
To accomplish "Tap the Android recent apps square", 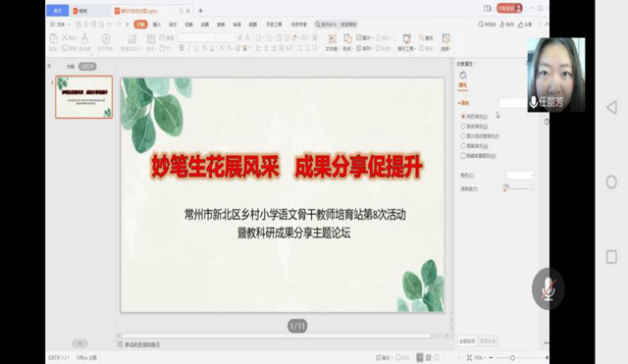I will pyautogui.click(x=611, y=257).
